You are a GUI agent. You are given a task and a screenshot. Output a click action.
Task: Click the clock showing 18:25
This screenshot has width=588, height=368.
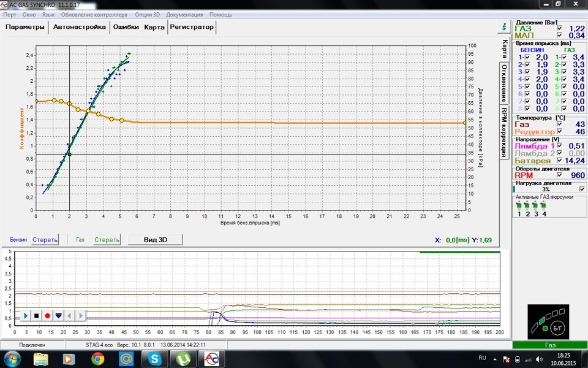coord(563,356)
